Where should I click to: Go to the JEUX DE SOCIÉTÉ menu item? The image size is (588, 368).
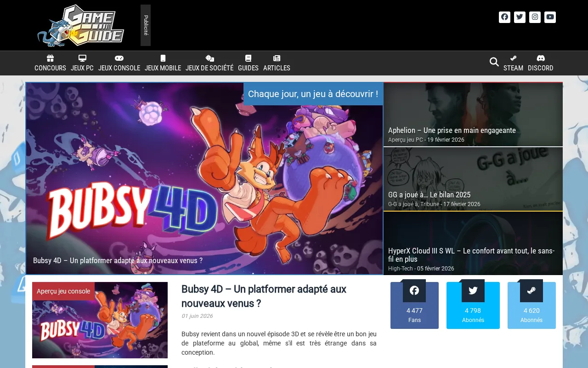(209, 68)
